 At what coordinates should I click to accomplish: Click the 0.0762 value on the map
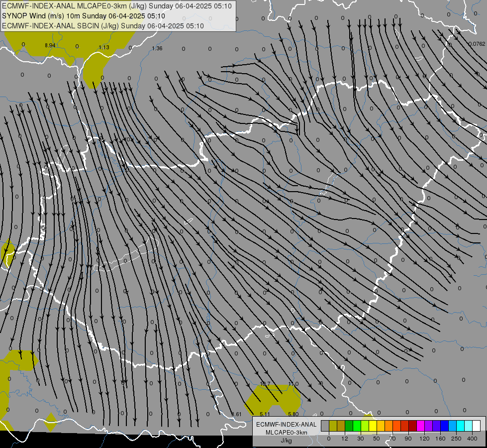tap(477, 44)
